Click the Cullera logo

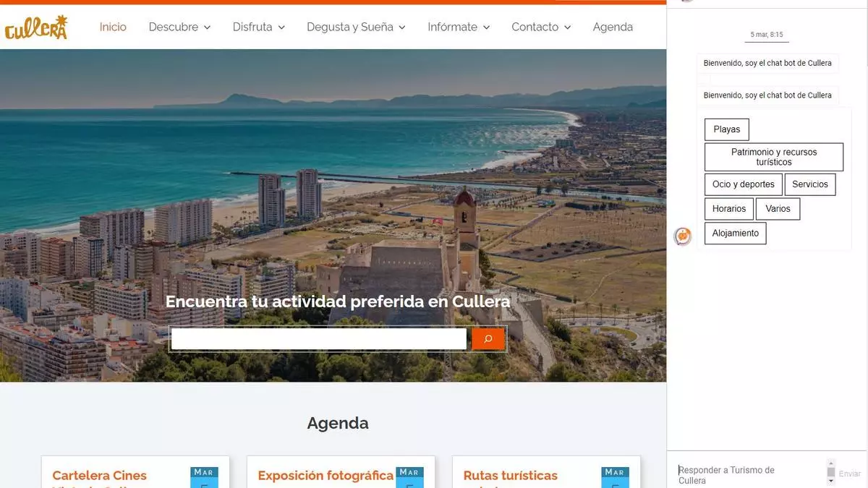[x=36, y=27]
